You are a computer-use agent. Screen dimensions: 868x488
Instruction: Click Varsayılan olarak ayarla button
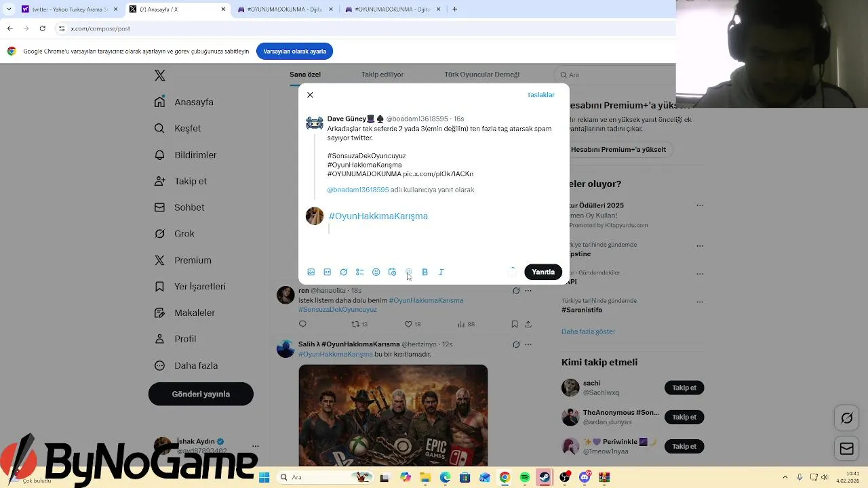295,52
